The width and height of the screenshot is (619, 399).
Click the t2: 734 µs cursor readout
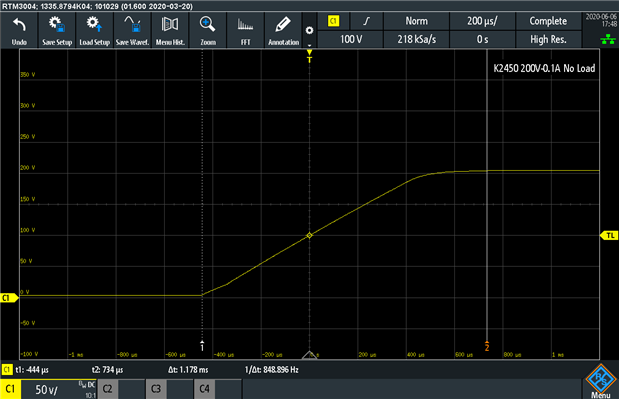(x=107, y=370)
